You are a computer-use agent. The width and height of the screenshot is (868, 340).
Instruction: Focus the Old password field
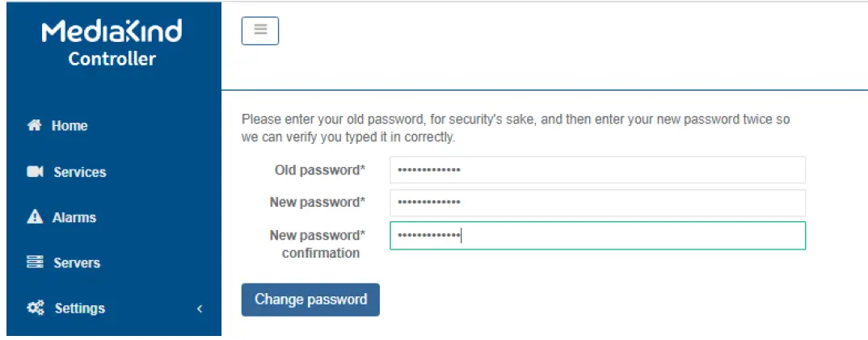(x=597, y=170)
